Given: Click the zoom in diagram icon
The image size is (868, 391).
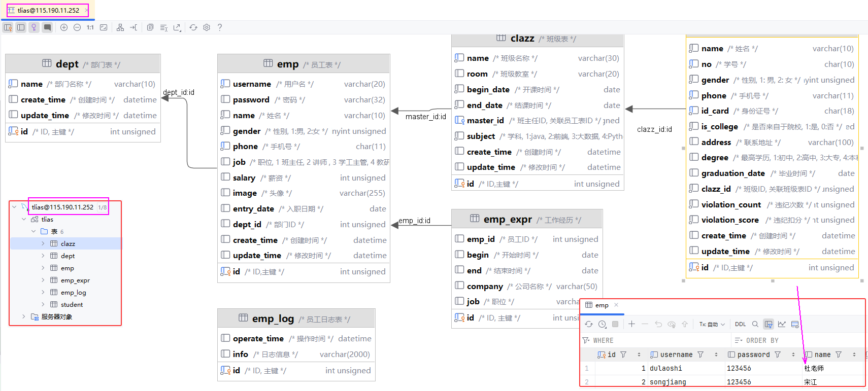Looking at the screenshot, I should point(64,27).
